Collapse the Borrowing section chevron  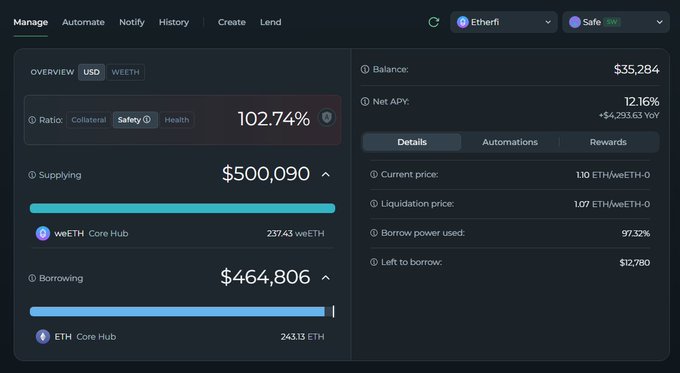(326, 278)
